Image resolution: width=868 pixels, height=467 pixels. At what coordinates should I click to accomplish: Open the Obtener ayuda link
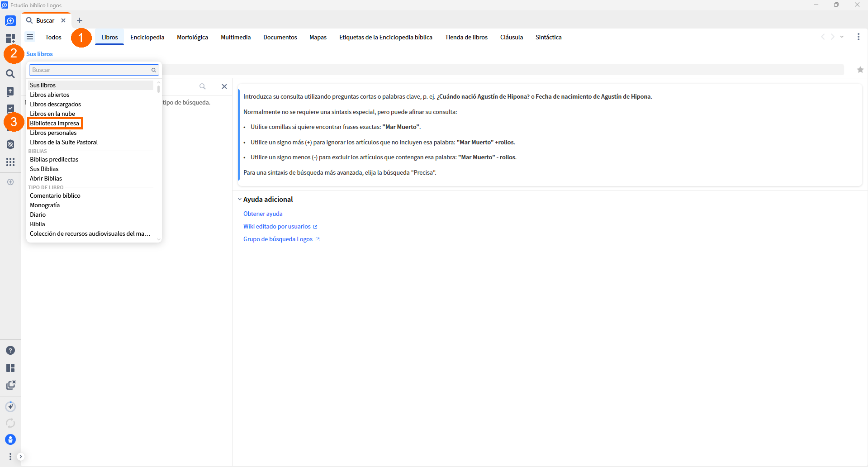pyautogui.click(x=263, y=214)
